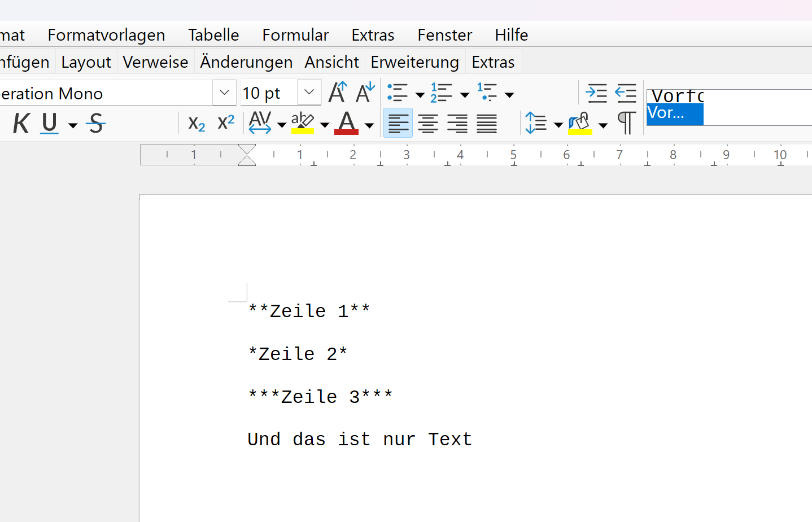Image resolution: width=812 pixels, height=522 pixels.
Task: Open the paragraph background color dropdown arrow
Action: (603, 125)
